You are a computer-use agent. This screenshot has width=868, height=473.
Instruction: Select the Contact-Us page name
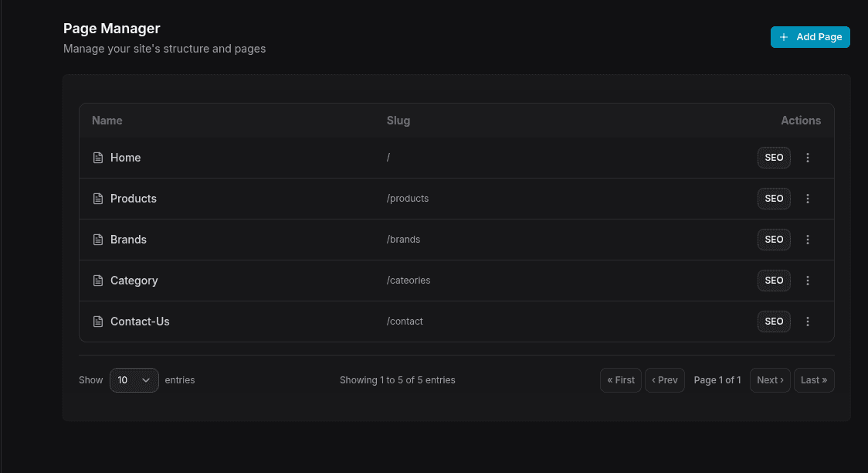[x=140, y=322]
